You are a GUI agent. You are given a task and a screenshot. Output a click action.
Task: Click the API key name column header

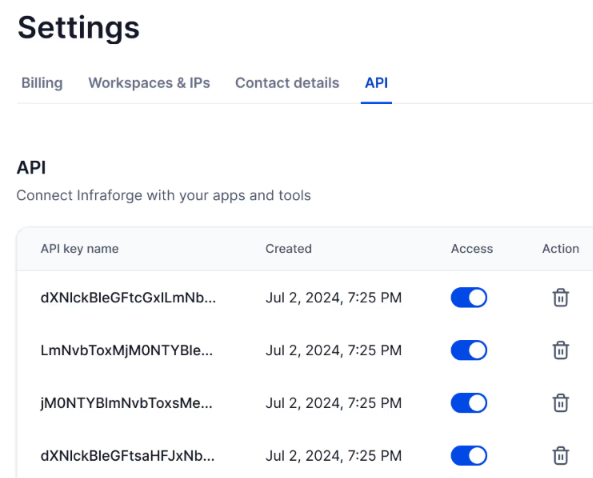pyautogui.click(x=79, y=249)
